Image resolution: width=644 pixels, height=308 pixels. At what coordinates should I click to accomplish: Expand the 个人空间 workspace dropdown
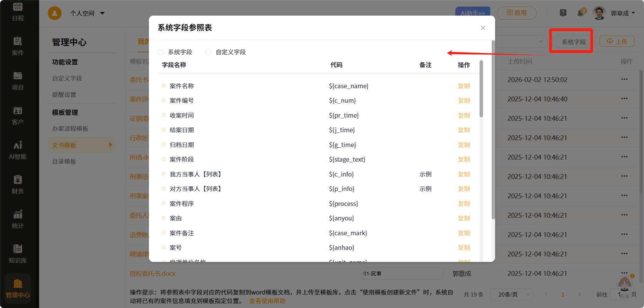[x=87, y=13]
